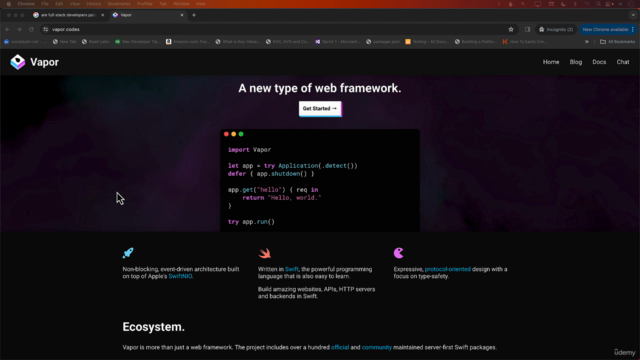Open the Window menu

tap(181, 4)
